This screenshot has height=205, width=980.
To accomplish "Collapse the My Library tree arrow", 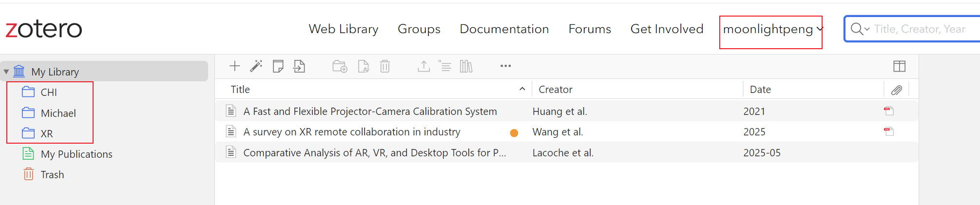I will (x=6, y=72).
